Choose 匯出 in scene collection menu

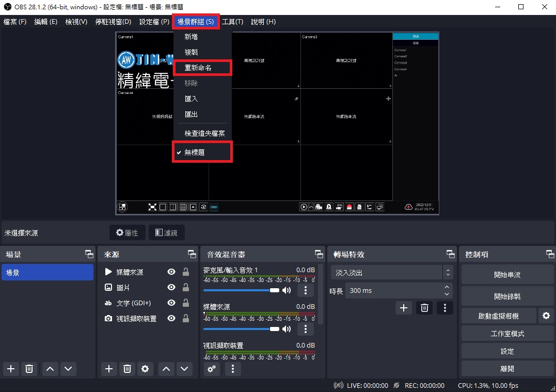coord(202,114)
